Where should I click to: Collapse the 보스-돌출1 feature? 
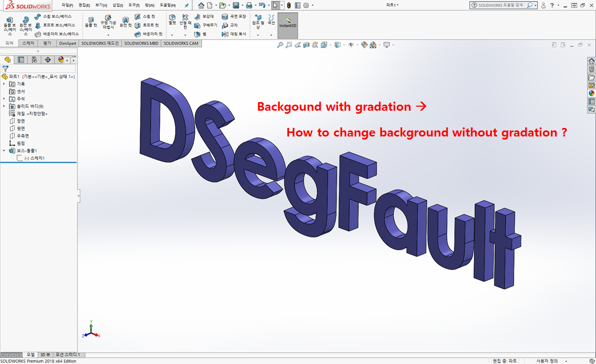coord(4,151)
